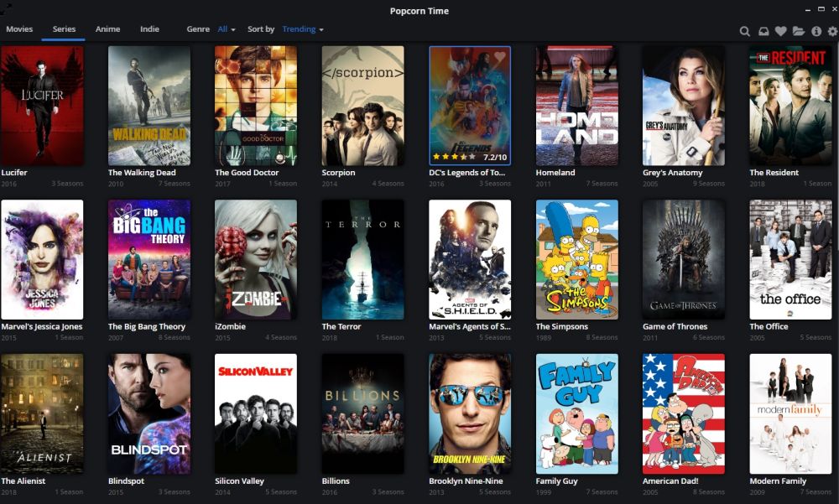Click the load torrent file icon
839x504 pixels.
coord(798,31)
